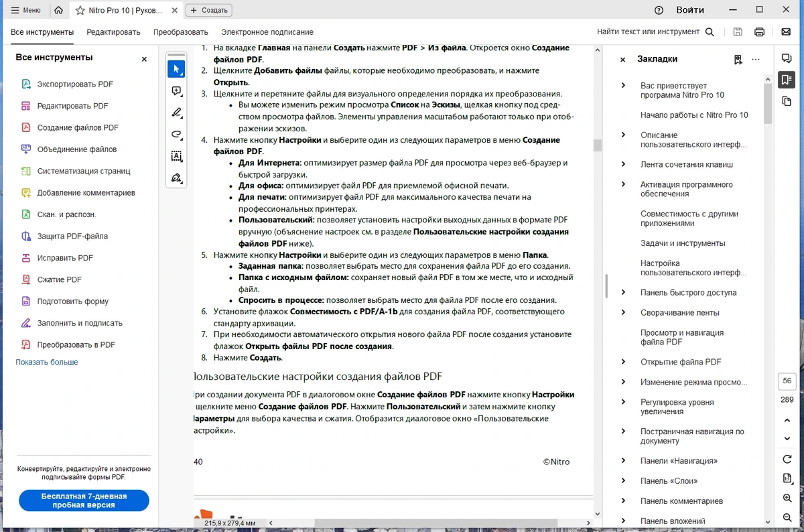Open the Convert to PDF tool icon
804x532 pixels.
[26, 344]
